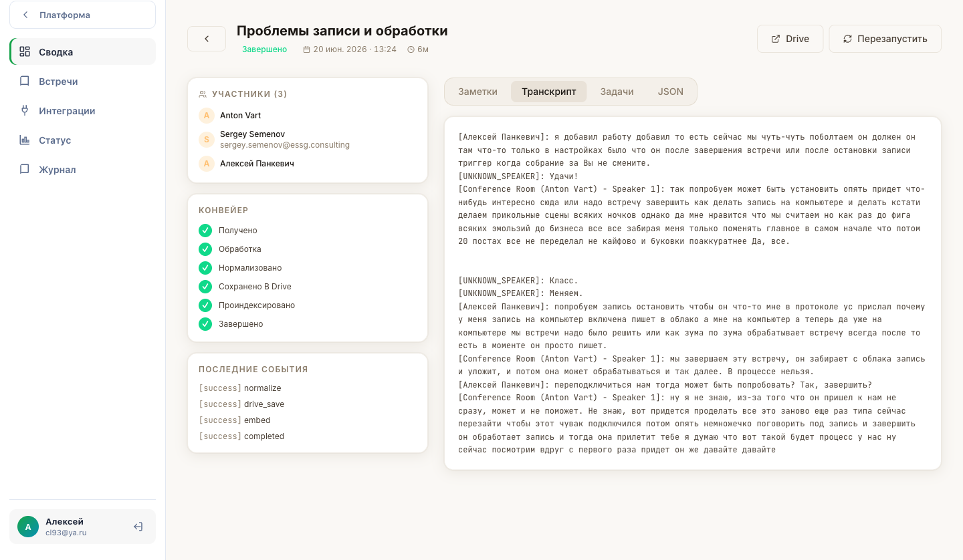Click Алексей Панкевич avatar circle
The width and height of the screenshot is (963, 560).
point(207,163)
